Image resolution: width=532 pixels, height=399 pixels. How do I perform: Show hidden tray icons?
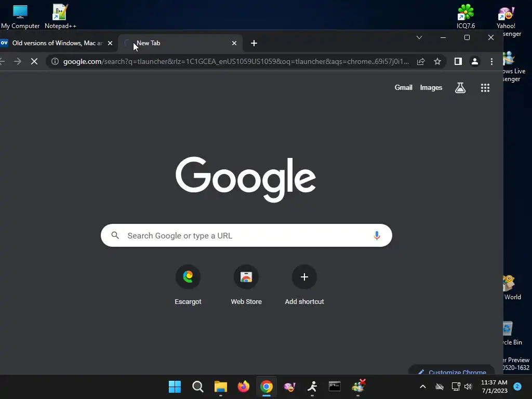[x=423, y=387]
